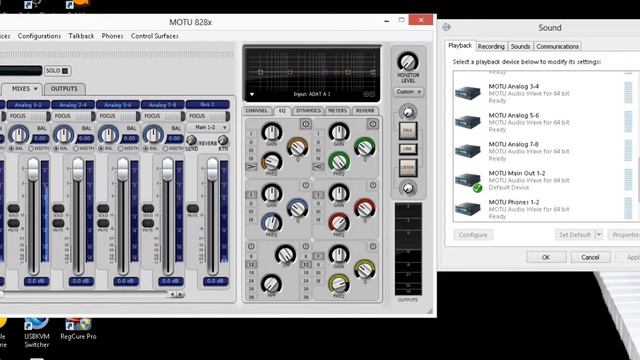
Task: Click the Set Default button
Action: point(575,235)
